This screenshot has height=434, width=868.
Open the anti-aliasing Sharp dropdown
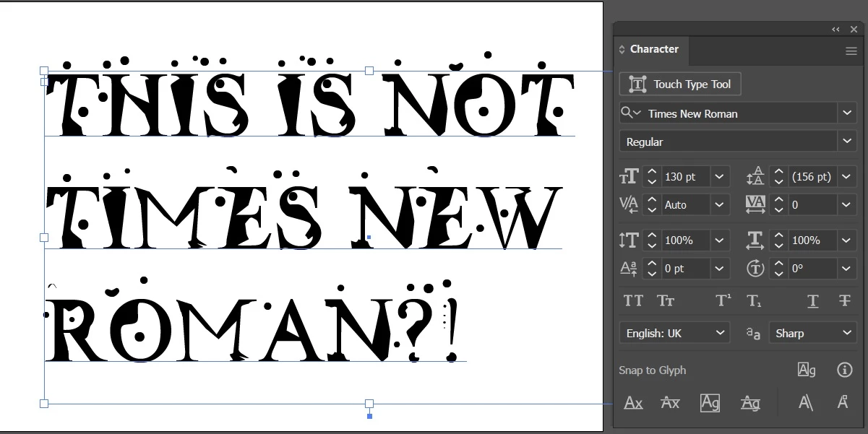pyautogui.click(x=813, y=333)
